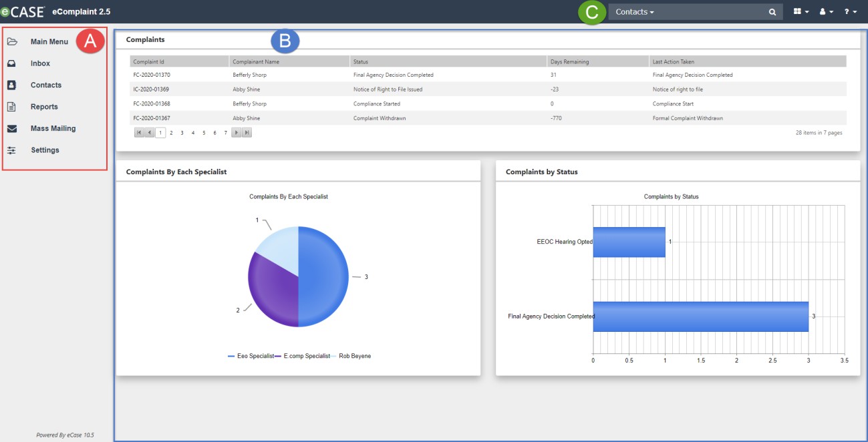
Task: Click the Final Agency Decision Completed bar
Action: (701, 316)
